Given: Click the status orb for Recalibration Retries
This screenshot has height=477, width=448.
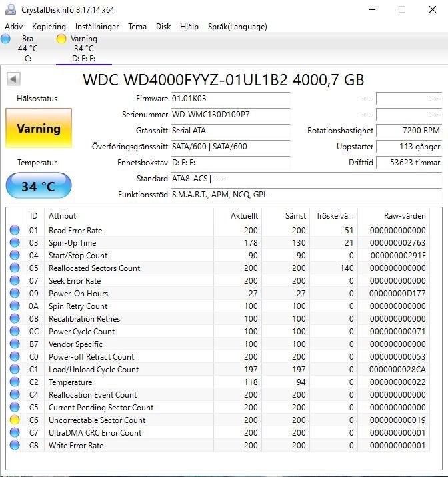Looking at the screenshot, I should tap(15, 319).
